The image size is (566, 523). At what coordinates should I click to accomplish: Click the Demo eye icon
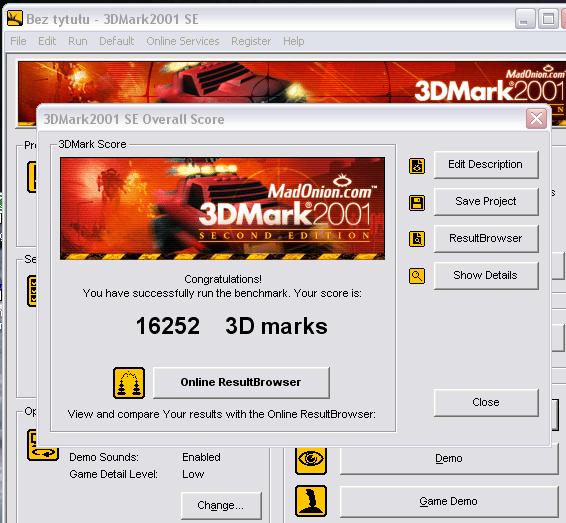tap(311, 460)
